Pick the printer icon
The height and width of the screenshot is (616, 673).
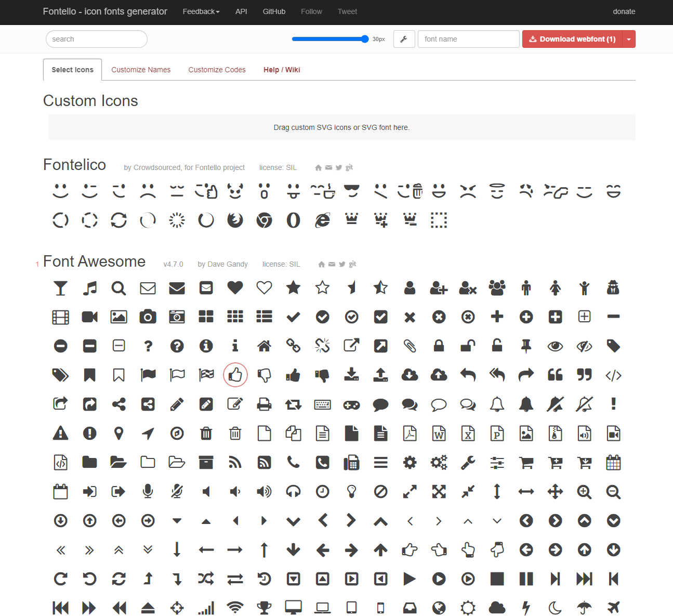pyautogui.click(x=265, y=404)
